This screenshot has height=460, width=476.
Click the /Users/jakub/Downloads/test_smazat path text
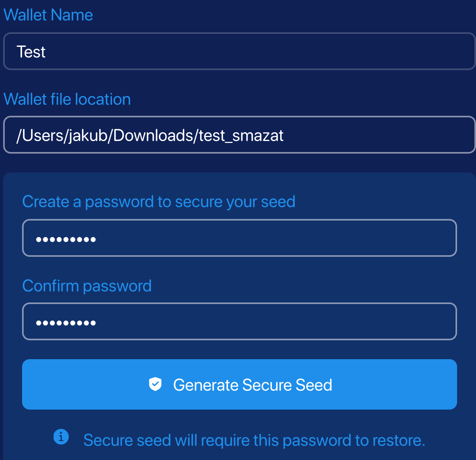150,135
